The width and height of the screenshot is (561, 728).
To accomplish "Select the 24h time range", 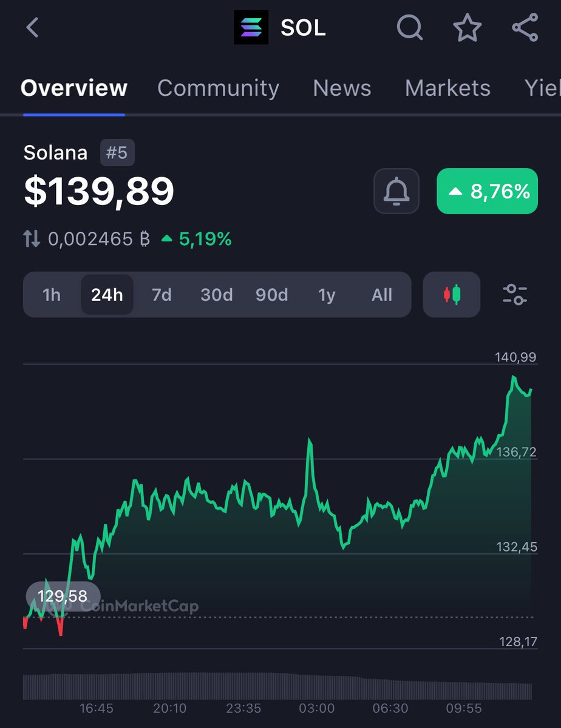I will (107, 295).
